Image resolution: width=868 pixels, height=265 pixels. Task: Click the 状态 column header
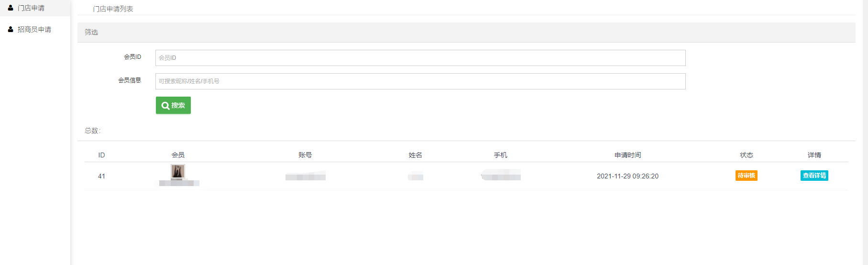tap(747, 155)
